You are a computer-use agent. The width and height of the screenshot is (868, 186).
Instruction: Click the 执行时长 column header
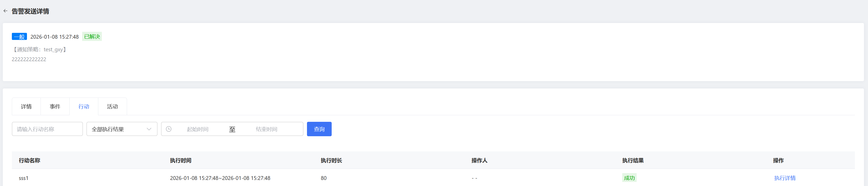tap(331, 160)
